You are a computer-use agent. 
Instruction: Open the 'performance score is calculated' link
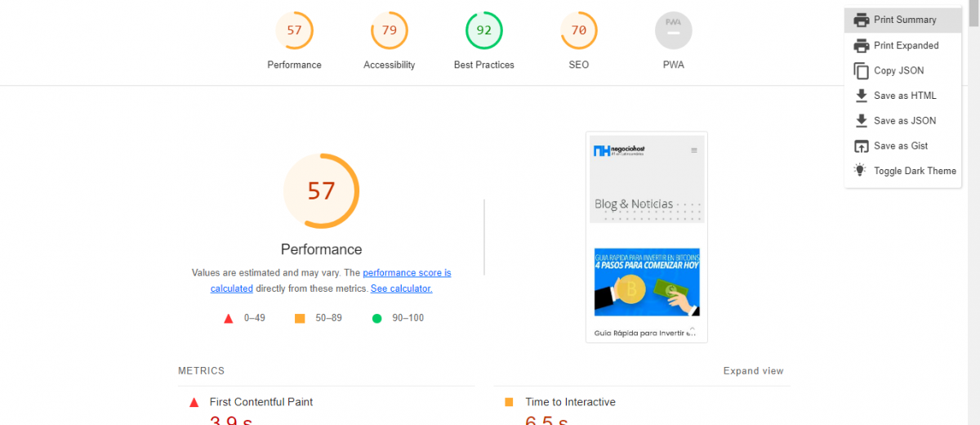pos(406,273)
